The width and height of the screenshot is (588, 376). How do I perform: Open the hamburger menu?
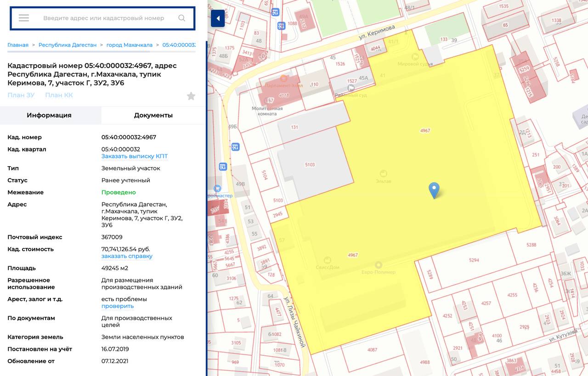24,18
